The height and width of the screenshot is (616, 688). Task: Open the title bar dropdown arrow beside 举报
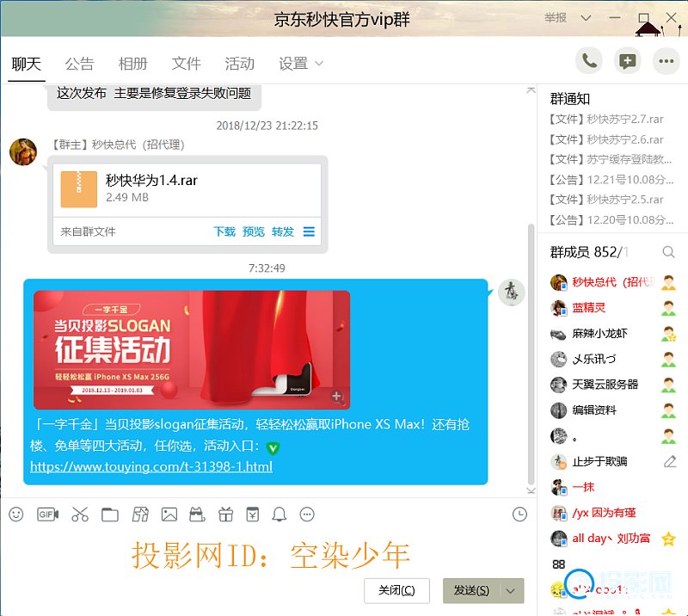(586, 18)
